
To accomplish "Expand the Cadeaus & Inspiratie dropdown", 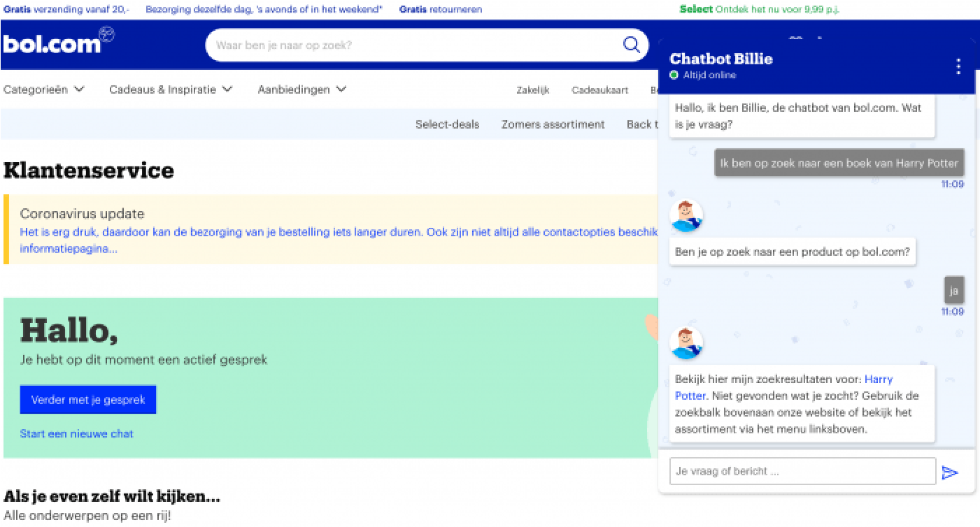I will click(x=171, y=89).
